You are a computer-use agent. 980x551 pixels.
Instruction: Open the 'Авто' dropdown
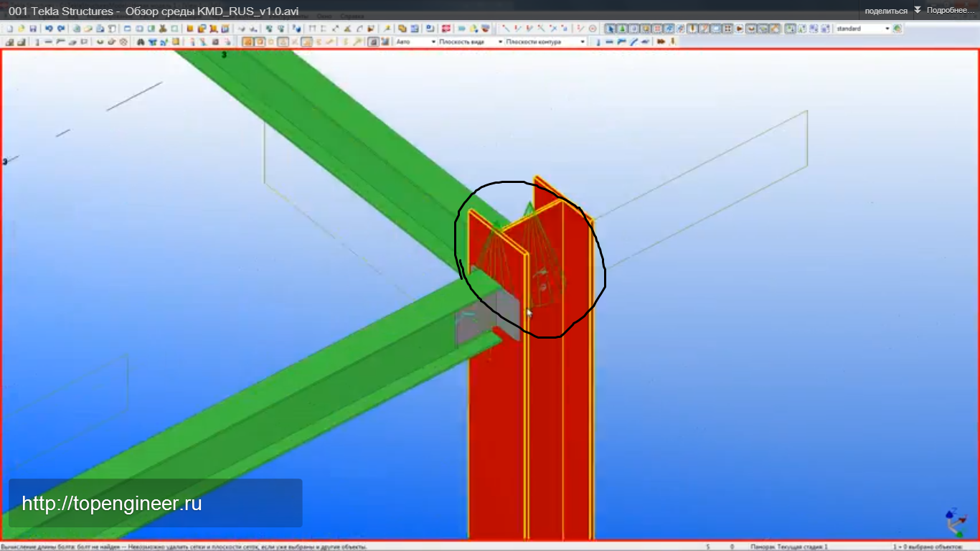click(x=416, y=42)
